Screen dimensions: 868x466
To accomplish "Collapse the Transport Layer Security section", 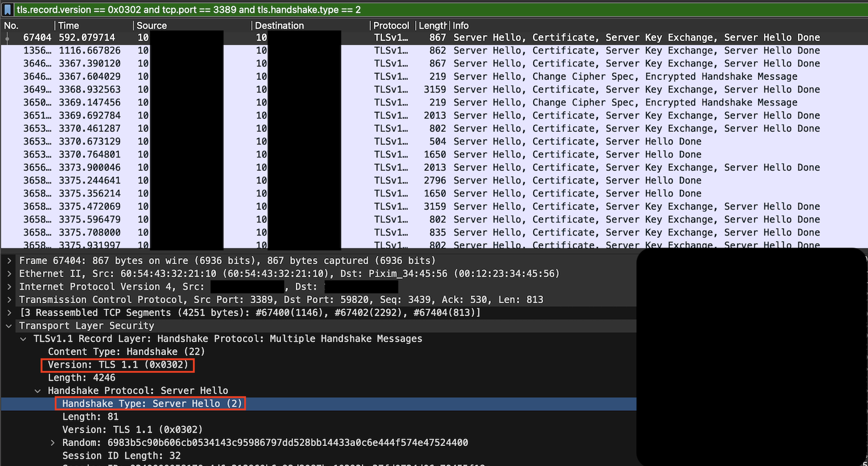I will click(9, 326).
